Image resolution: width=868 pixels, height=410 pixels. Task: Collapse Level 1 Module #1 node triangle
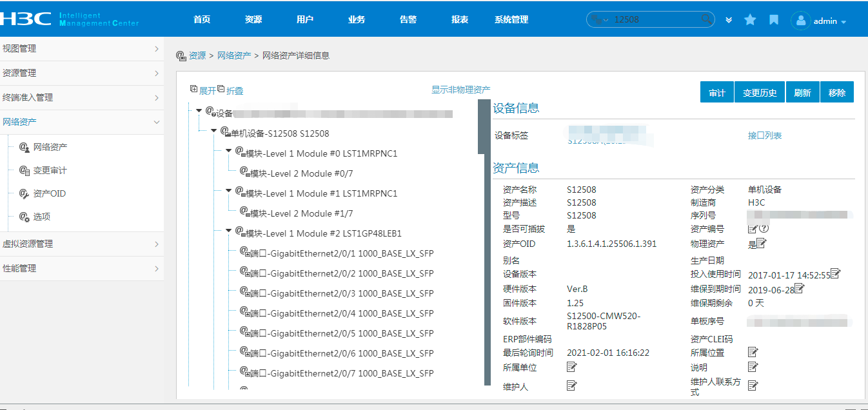tap(229, 191)
